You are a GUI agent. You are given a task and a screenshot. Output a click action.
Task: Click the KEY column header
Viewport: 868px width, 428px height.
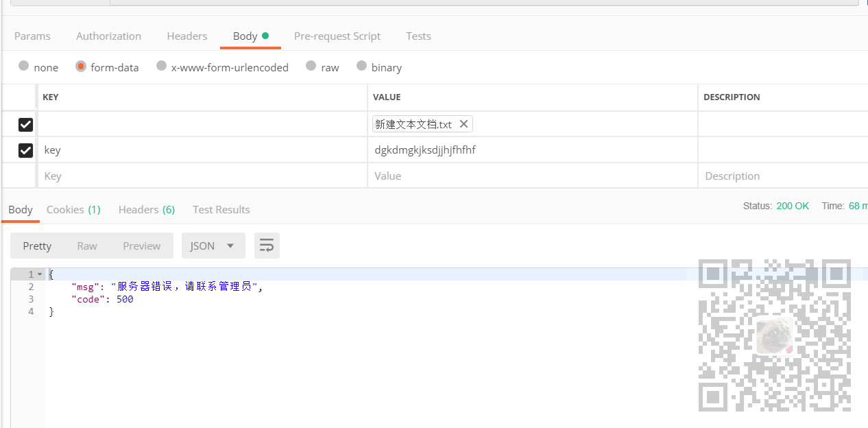(51, 97)
